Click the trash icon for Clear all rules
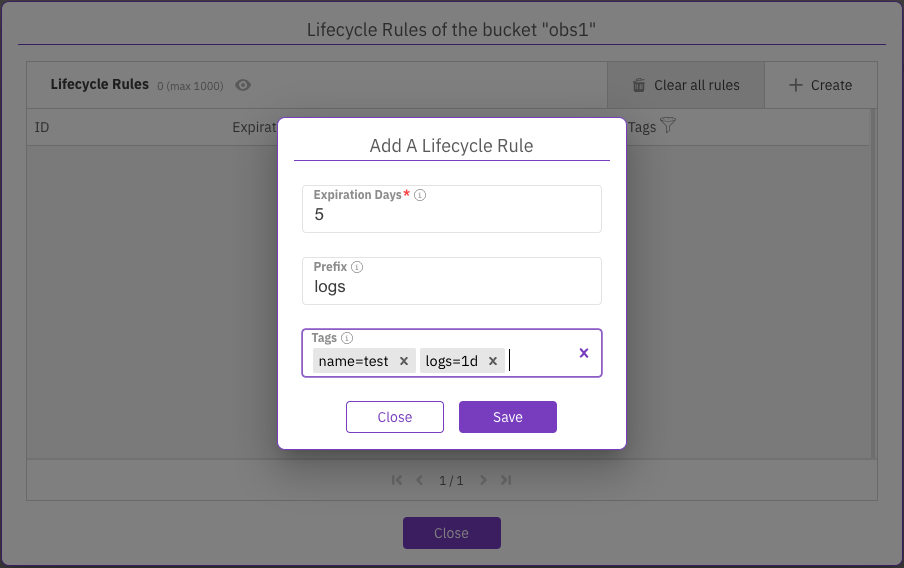 point(639,85)
